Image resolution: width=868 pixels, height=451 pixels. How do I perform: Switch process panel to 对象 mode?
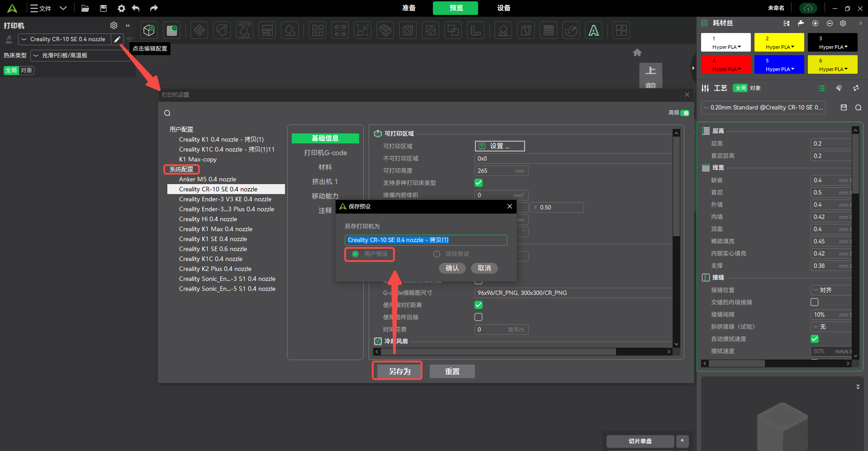coord(755,88)
